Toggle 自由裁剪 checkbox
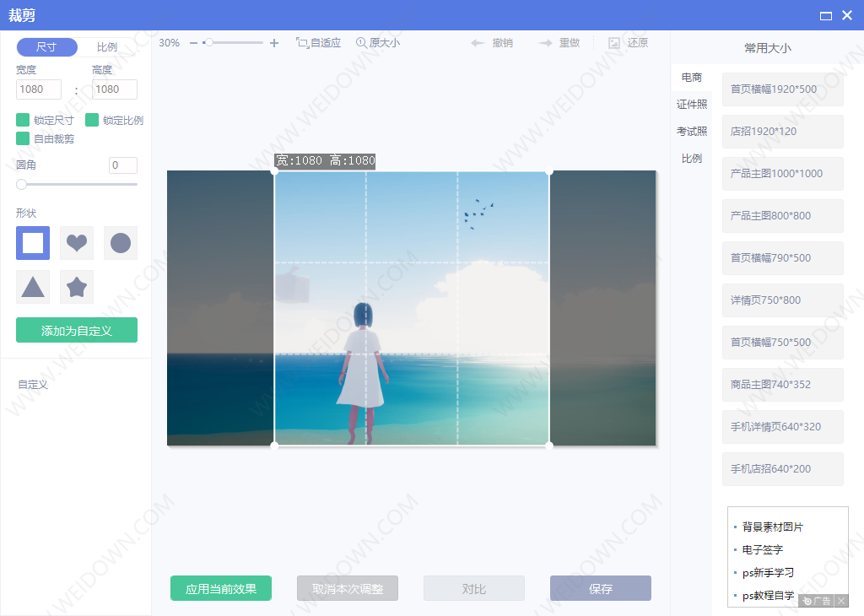Viewport: 864px width, 616px height. click(x=23, y=138)
